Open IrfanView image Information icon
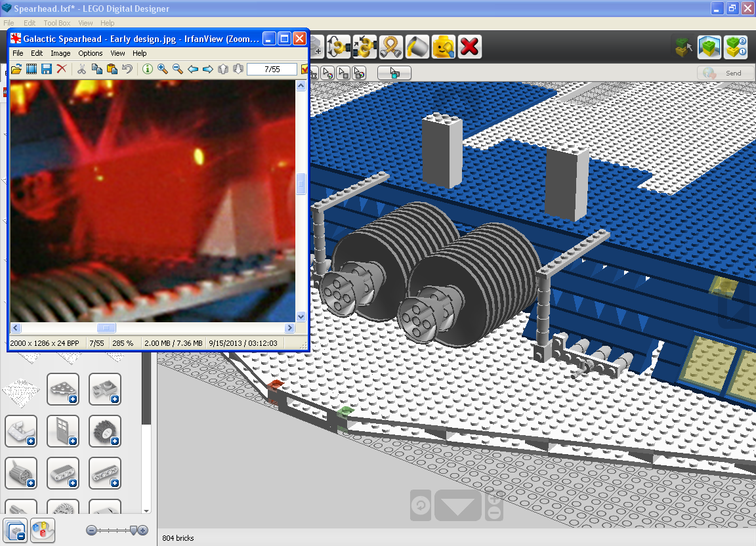The width and height of the screenshot is (756, 546). click(148, 69)
